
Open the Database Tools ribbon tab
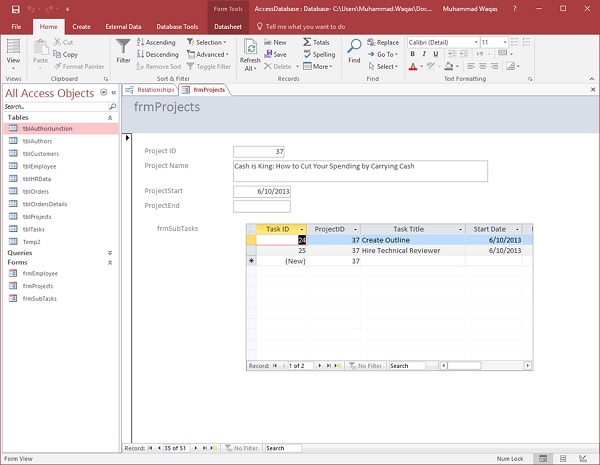point(178,27)
